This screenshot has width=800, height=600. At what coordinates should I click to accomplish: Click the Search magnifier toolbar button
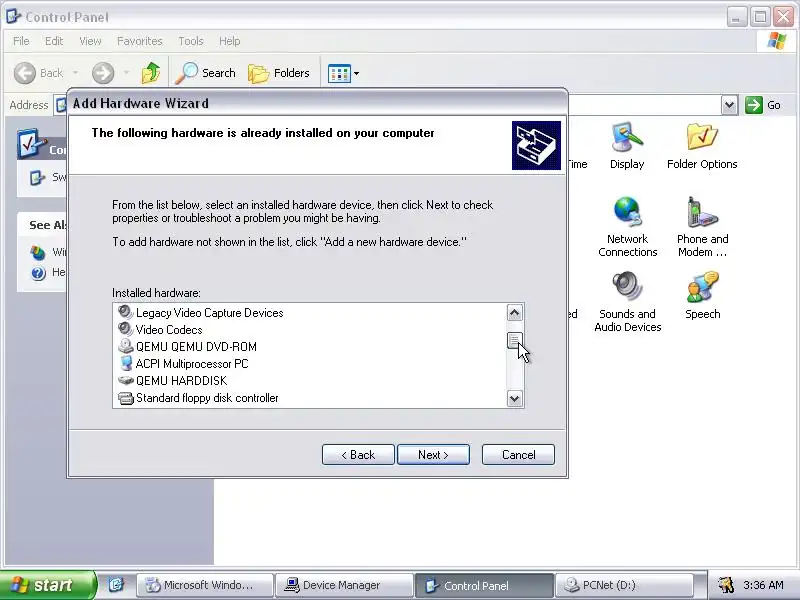click(x=206, y=73)
